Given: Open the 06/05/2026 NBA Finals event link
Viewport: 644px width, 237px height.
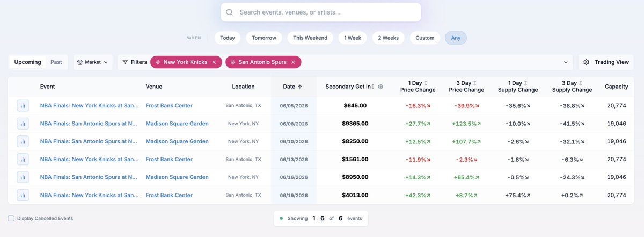Looking at the screenshot, I should coord(89,106).
